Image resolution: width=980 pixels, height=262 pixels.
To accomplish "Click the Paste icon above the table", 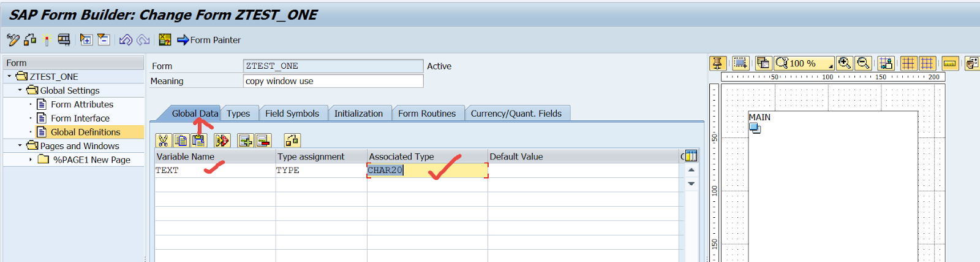I will 198,141.
